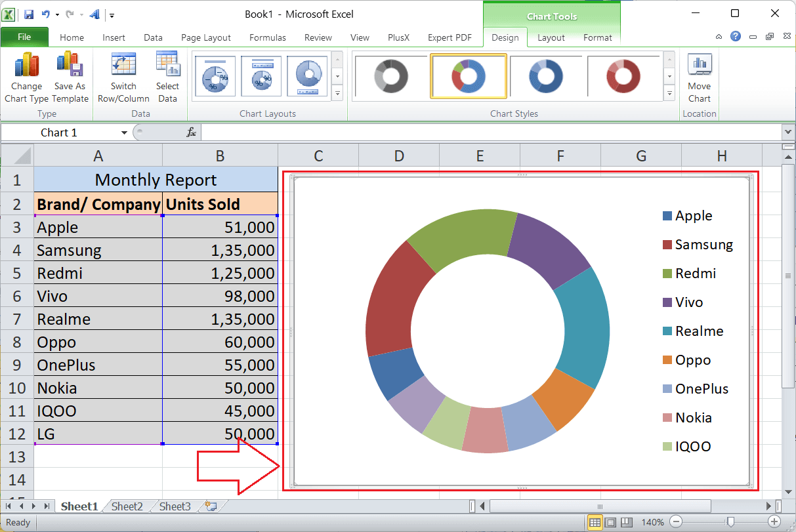Screen dimensions: 796x532
Task: Open the Select Data dialog
Action: click(168, 77)
